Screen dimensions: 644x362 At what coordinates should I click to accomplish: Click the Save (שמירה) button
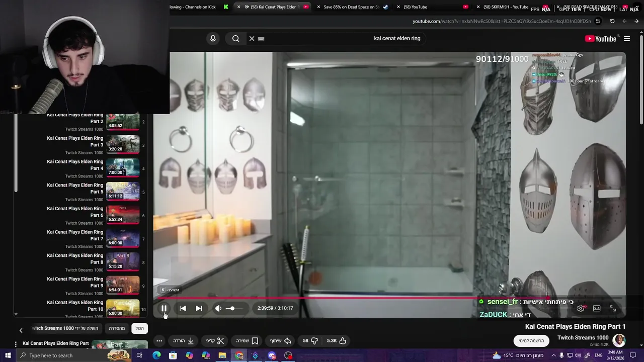pyautogui.click(x=247, y=340)
